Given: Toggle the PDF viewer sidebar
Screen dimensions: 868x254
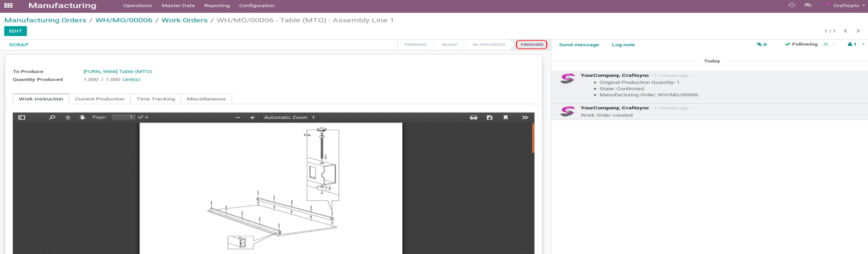Looking at the screenshot, I should point(22,117).
